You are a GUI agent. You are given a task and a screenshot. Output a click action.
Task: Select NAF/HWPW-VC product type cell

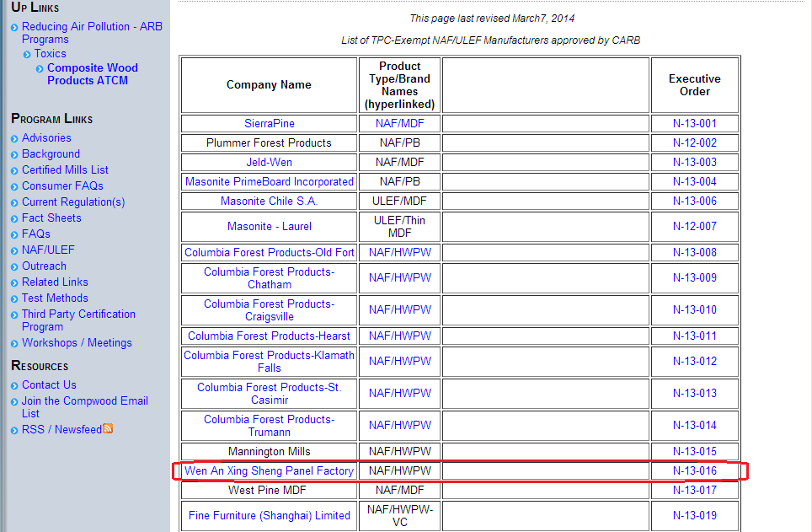click(x=400, y=516)
